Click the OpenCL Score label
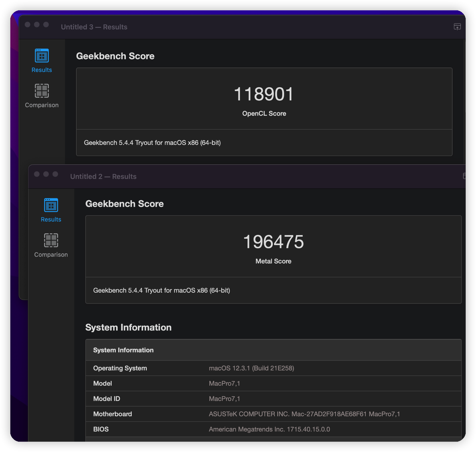Screen dimensions: 476x452 click(264, 113)
